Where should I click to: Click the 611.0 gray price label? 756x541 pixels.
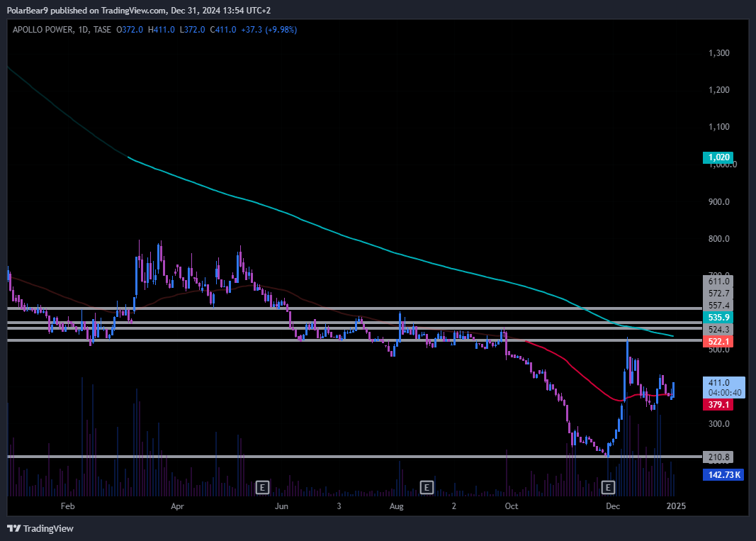718,281
